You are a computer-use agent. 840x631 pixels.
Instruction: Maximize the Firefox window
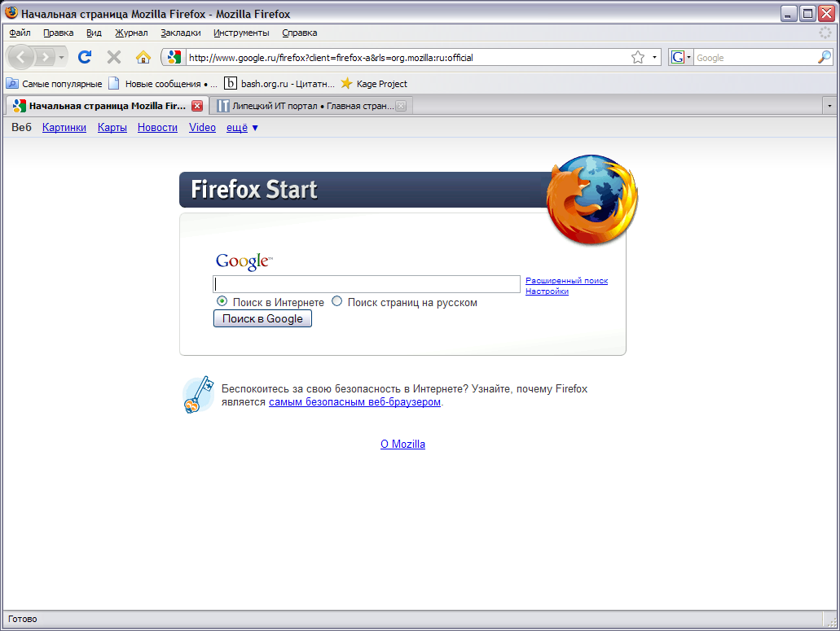click(807, 13)
